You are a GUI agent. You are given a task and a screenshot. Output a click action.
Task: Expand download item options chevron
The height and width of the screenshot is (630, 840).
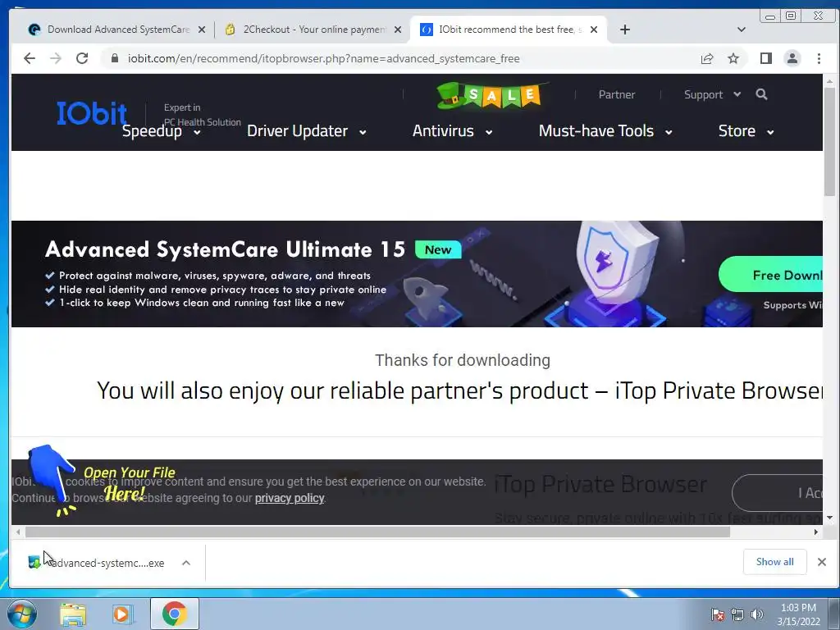(x=186, y=563)
